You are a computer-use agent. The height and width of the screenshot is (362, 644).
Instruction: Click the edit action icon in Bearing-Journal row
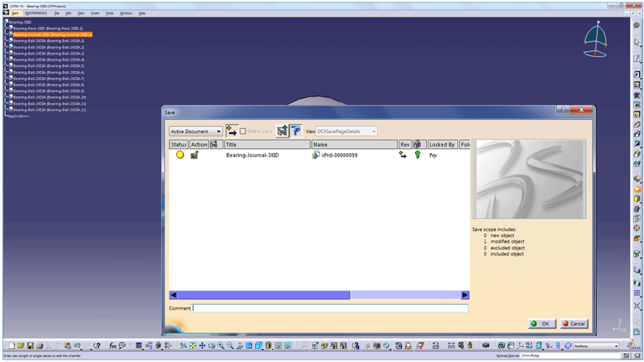point(194,155)
